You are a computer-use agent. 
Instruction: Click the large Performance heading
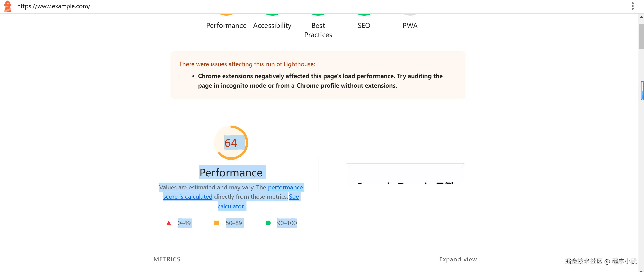point(231,173)
